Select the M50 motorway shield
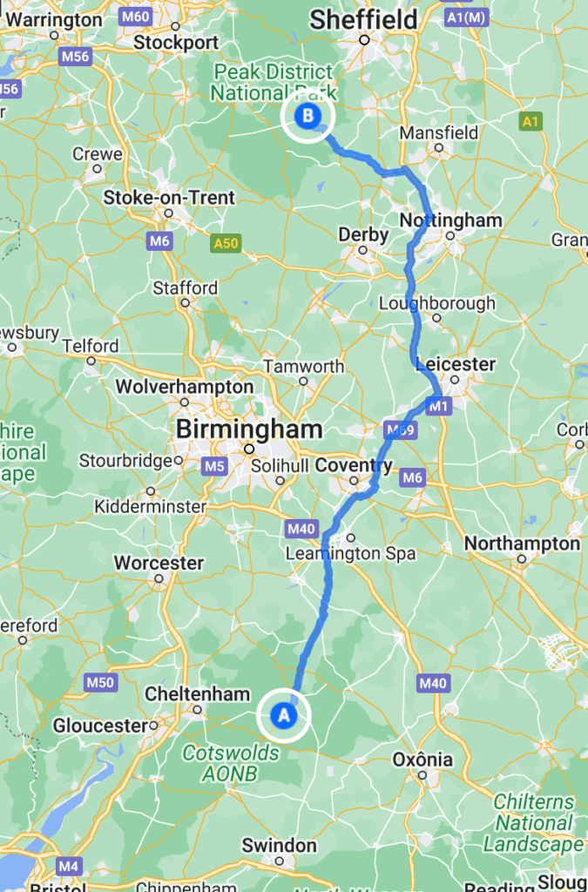Image resolution: width=588 pixels, height=892 pixels. [100, 682]
